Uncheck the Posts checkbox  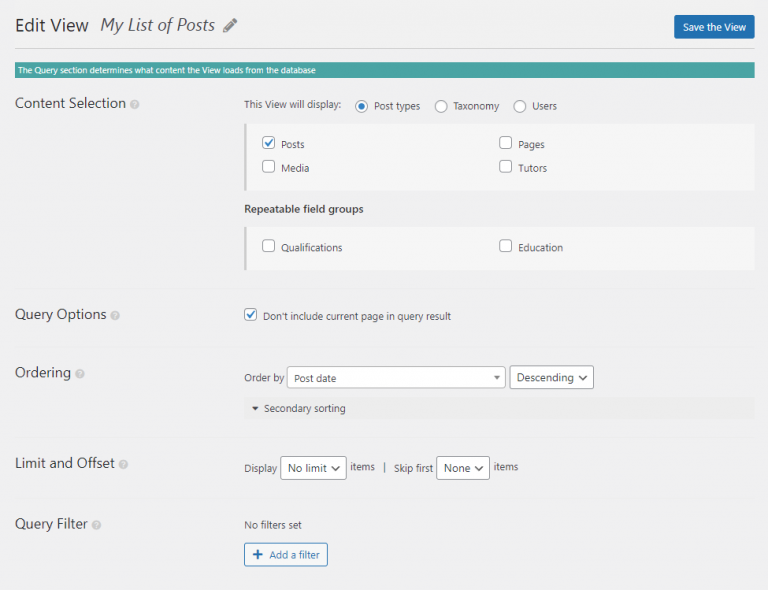pos(268,143)
